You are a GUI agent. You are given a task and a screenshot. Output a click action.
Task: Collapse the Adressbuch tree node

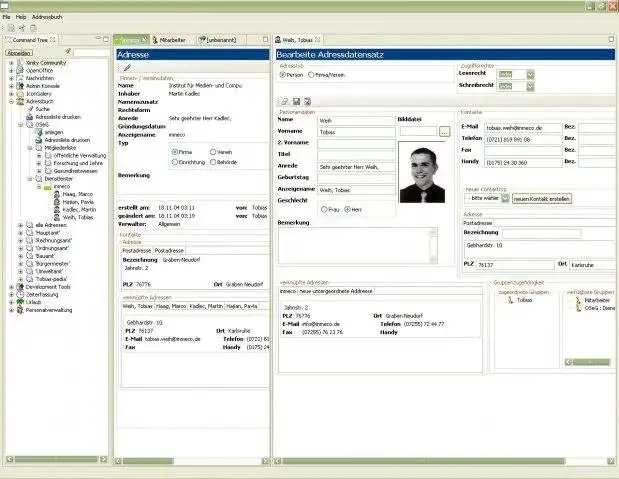point(11,101)
